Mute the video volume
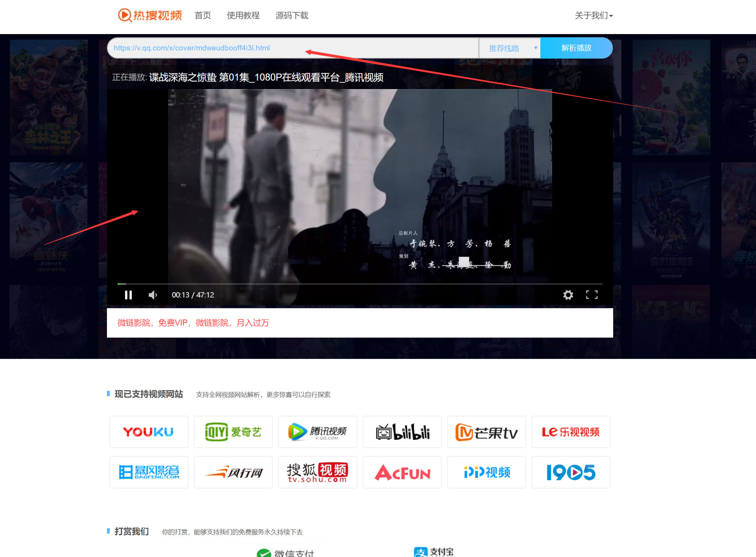This screenshot has width=756, height=557. (153, 295)
